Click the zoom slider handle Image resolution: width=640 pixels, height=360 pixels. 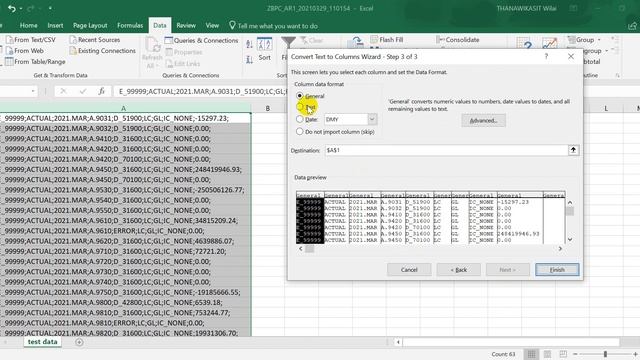pos(605,354)
